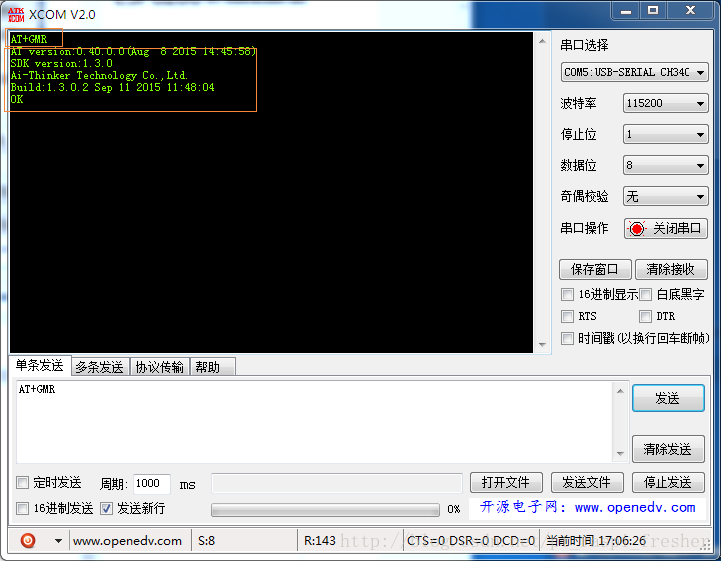Click the 清除发送 button

(668, 449)
